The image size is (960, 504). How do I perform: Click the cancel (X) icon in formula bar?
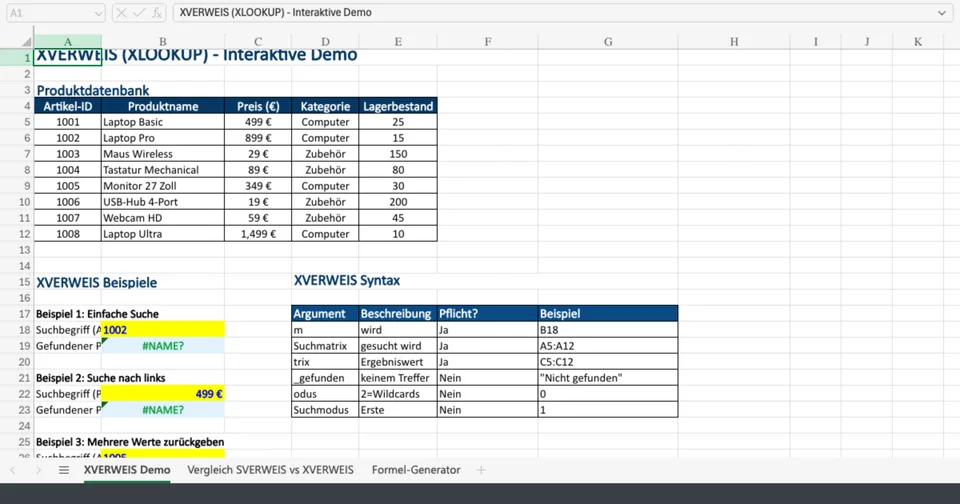coord(121,13)
